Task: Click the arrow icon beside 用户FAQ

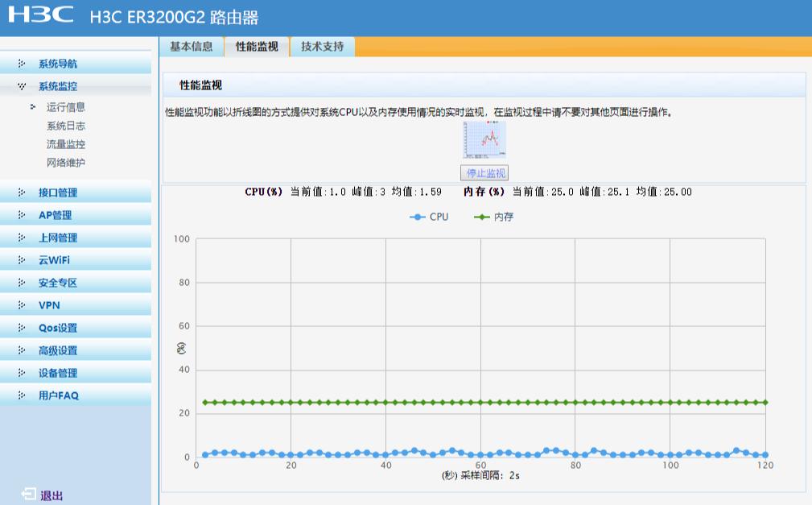Action: 21,395
